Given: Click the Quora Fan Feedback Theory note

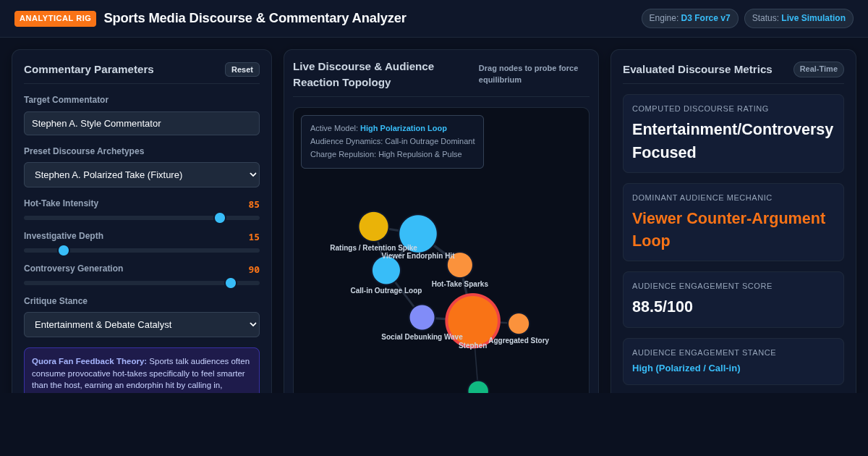Looking at the screenshot, I should pyautogui.click(x=142, y=371).
